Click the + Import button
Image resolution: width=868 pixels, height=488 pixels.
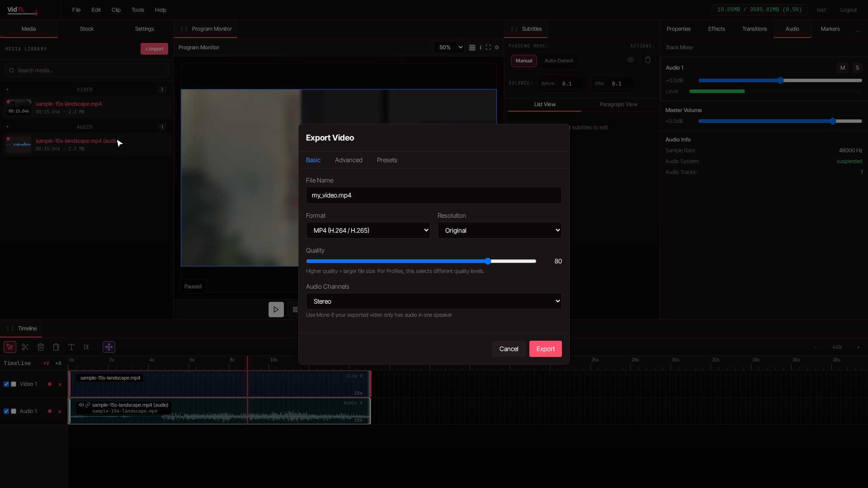click(x=154, y=49)
